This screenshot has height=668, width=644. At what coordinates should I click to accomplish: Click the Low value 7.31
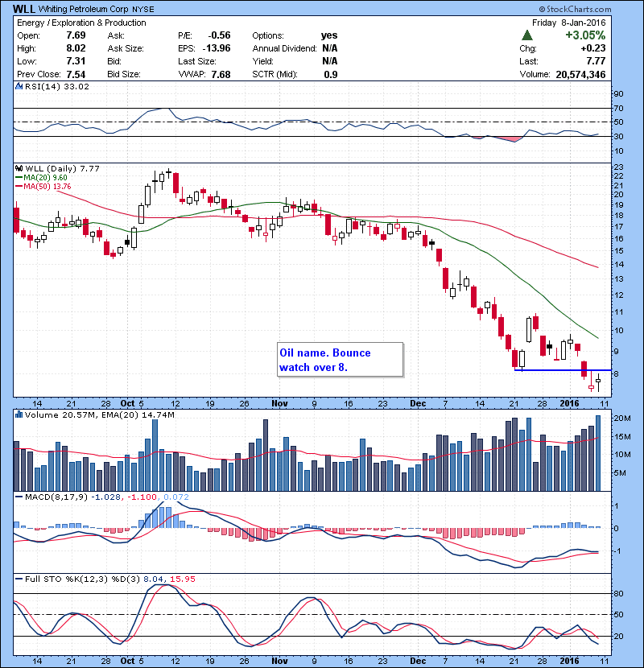[76, 61]
